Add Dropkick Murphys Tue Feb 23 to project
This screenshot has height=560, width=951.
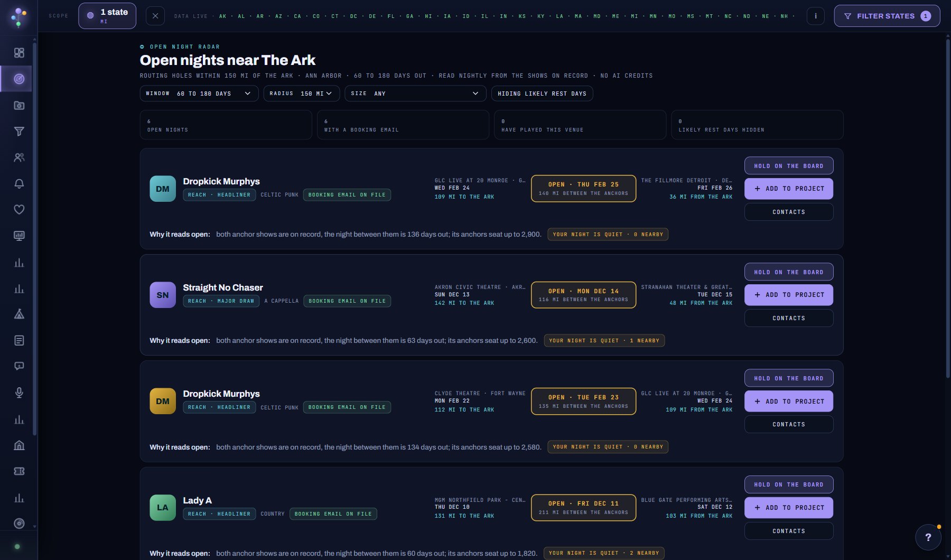pyautogui.click(x=789, y=401)
